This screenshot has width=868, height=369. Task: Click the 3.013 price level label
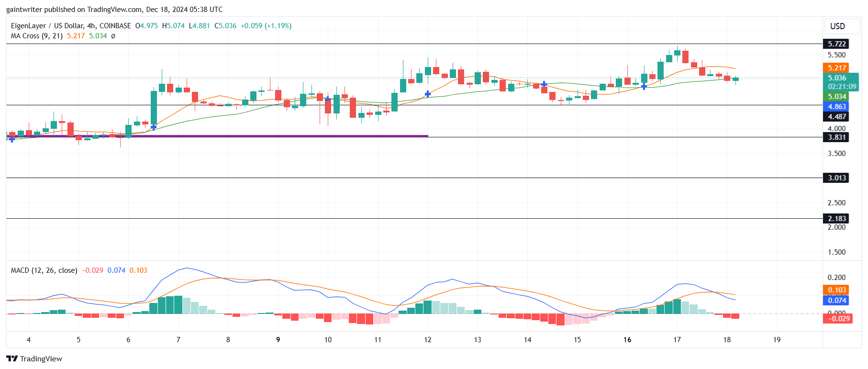(836, 178)
